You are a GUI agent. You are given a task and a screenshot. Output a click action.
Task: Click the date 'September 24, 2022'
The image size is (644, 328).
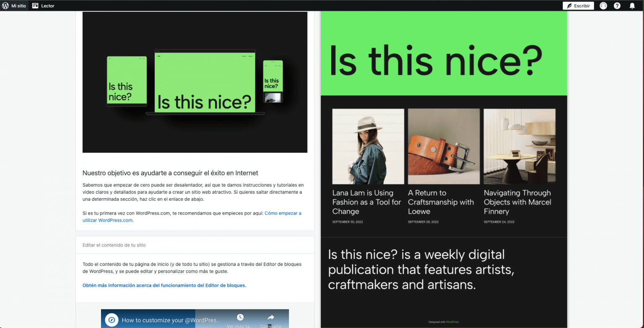coord(499,222)
